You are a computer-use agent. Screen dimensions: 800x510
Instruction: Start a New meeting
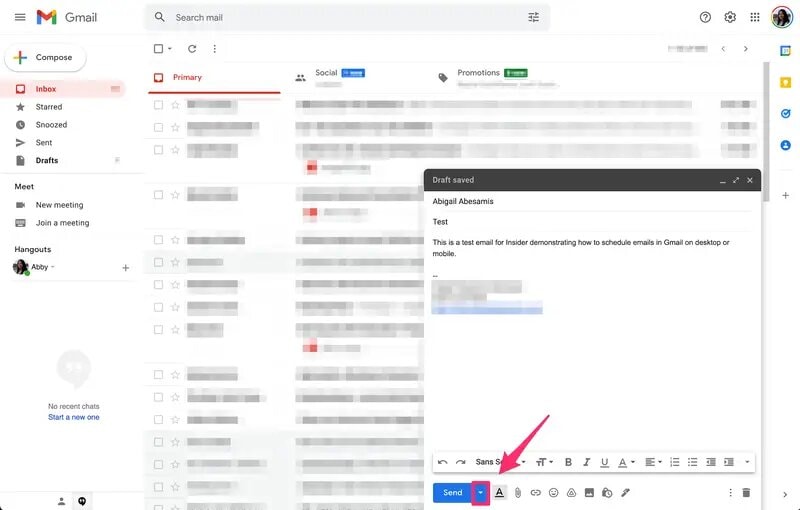[x=59, y=205]
